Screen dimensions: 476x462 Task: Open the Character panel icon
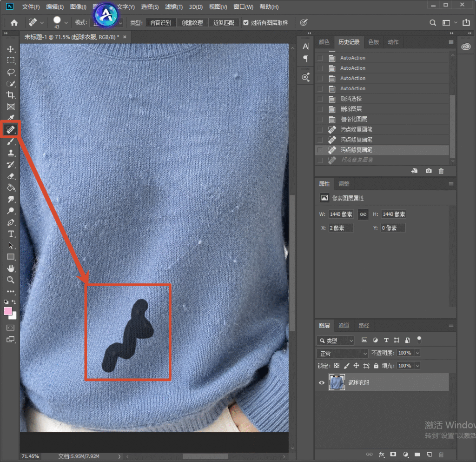pyautogui.click(x=306, y=47)
